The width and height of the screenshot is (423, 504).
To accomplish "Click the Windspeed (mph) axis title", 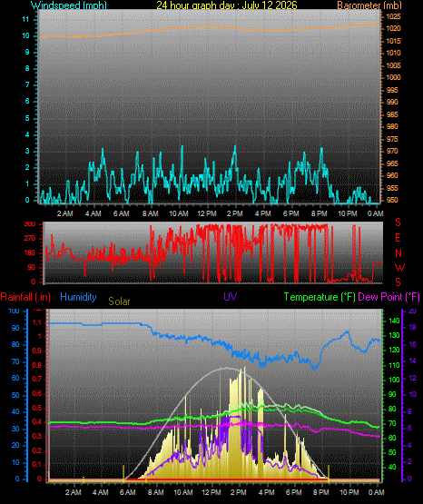I will pyautogui.click(x=69, y=5).
